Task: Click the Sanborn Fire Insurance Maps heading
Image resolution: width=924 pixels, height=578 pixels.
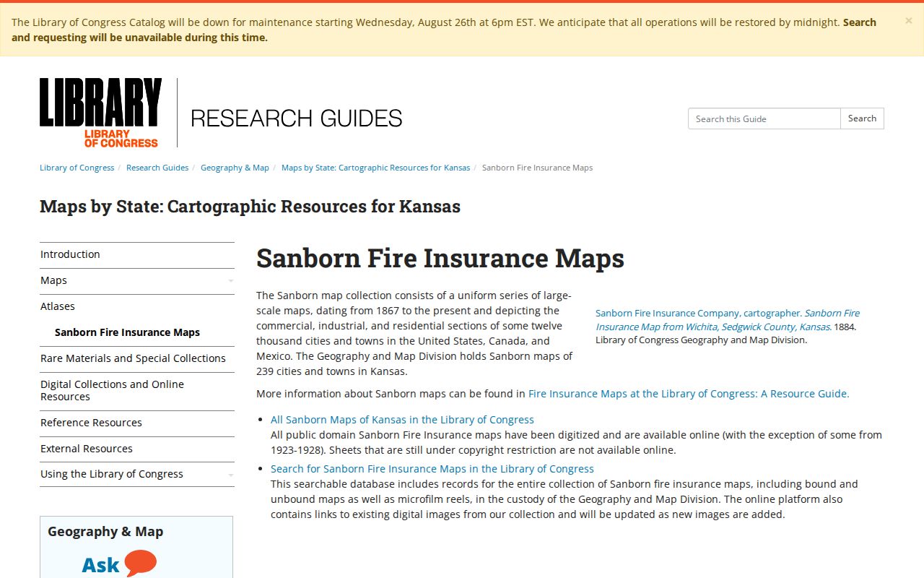Action: tap(440, 258)
